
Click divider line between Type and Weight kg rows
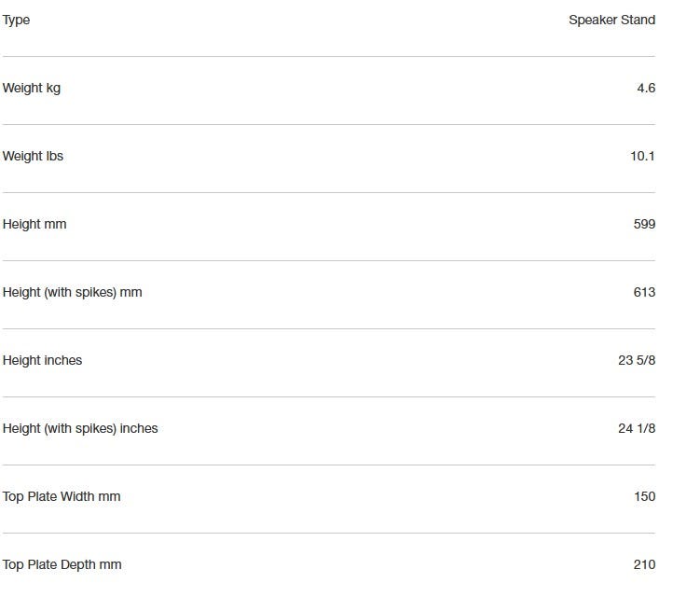tap(328, 56)
